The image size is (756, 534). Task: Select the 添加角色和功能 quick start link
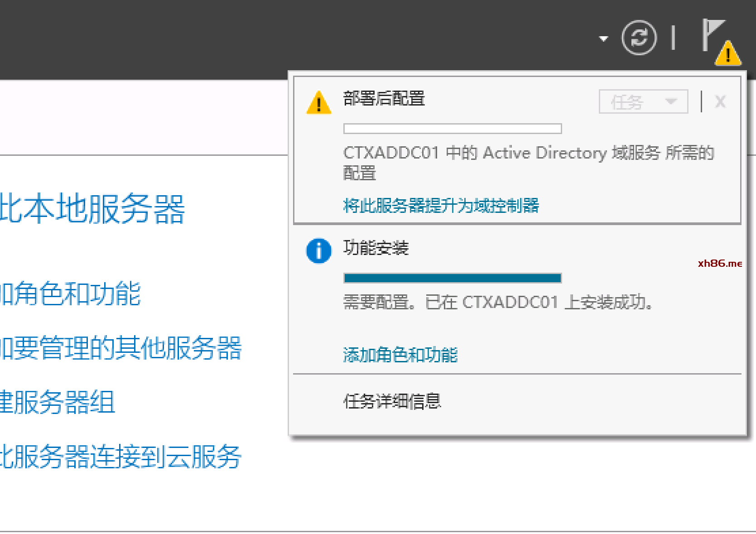(x=71, y=294)
